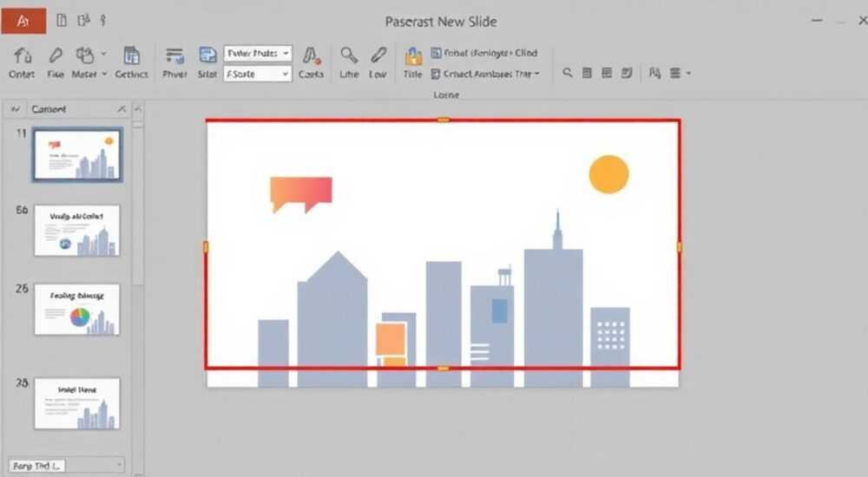Open the Fwher Frutes font dropdown
This screenshot has height=477, width=868.
[258, 53]
